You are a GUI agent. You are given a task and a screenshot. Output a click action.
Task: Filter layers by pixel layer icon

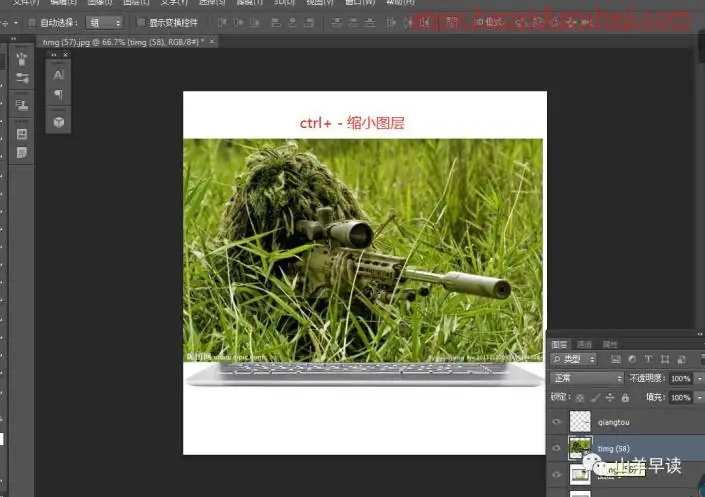(x=616, y=359)
